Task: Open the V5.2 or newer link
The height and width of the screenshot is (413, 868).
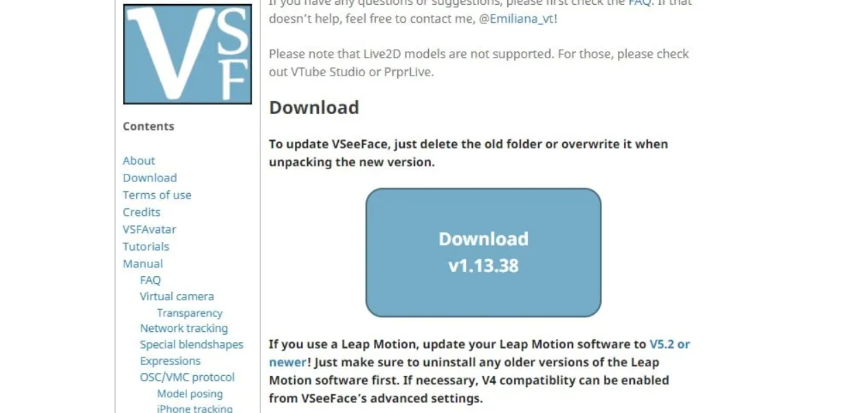Action: (x=480, y=353)
